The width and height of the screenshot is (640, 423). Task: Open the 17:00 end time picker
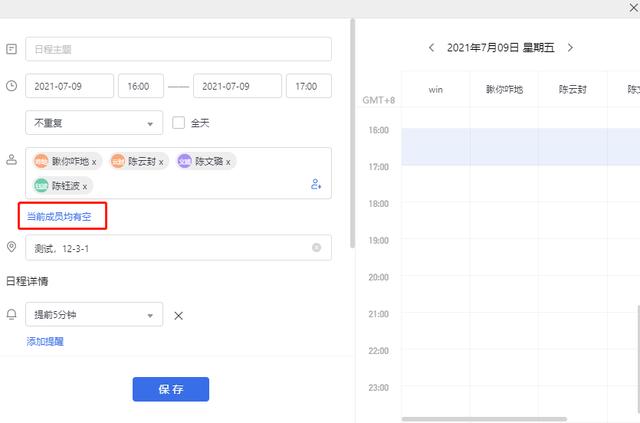pos(308,86)
